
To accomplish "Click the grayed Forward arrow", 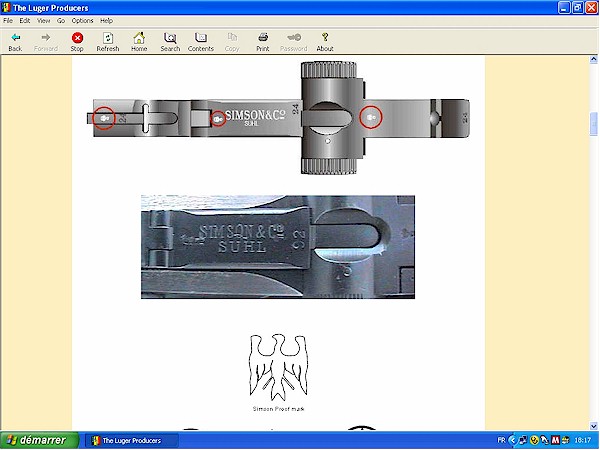I will click(46, 37).
